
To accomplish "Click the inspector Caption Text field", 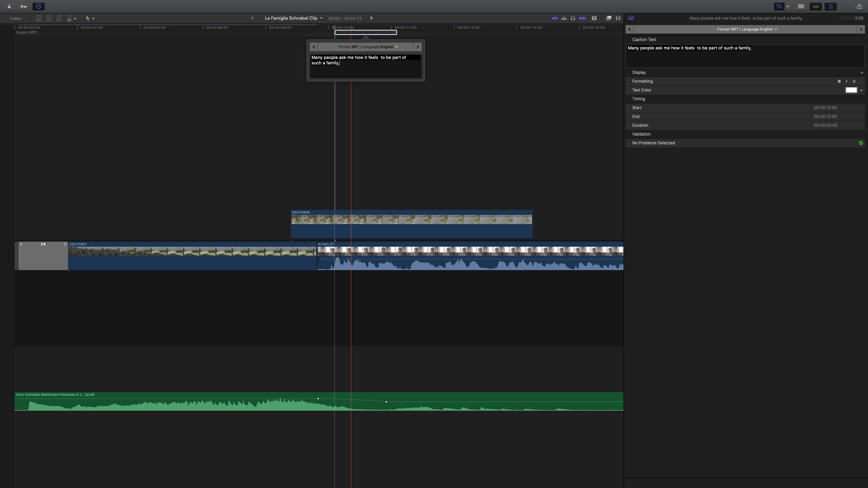I will pos(745,56).
